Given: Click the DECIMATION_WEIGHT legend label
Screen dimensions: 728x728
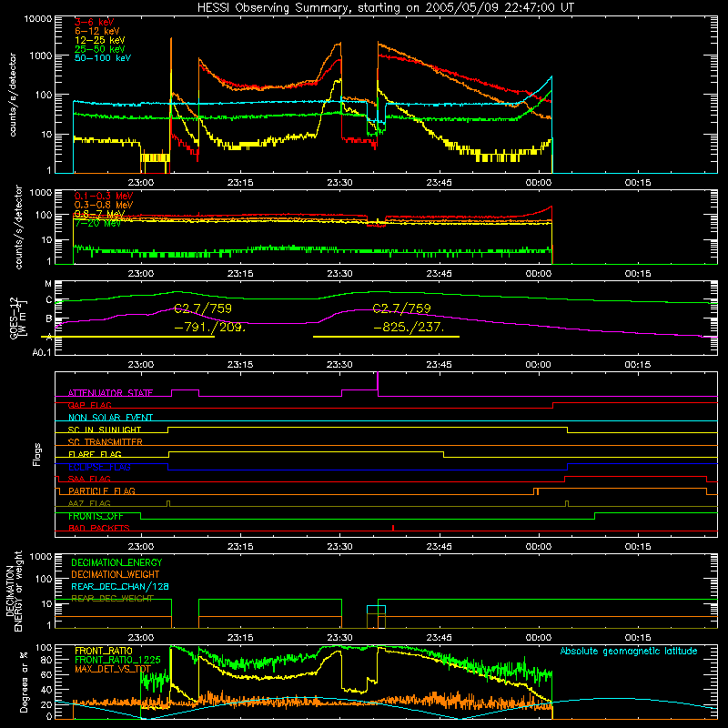Looking at the screenshot, I should (116, 574).
